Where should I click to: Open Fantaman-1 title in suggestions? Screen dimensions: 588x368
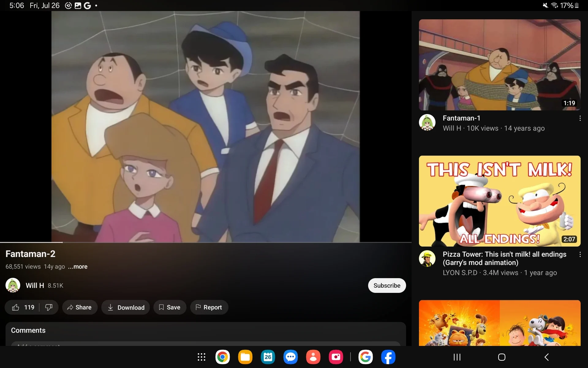(x=462, y=118)
